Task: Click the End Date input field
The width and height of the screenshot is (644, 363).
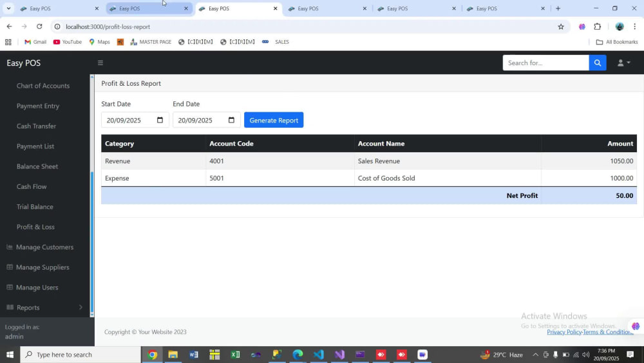Action: (x=207, y=120)
